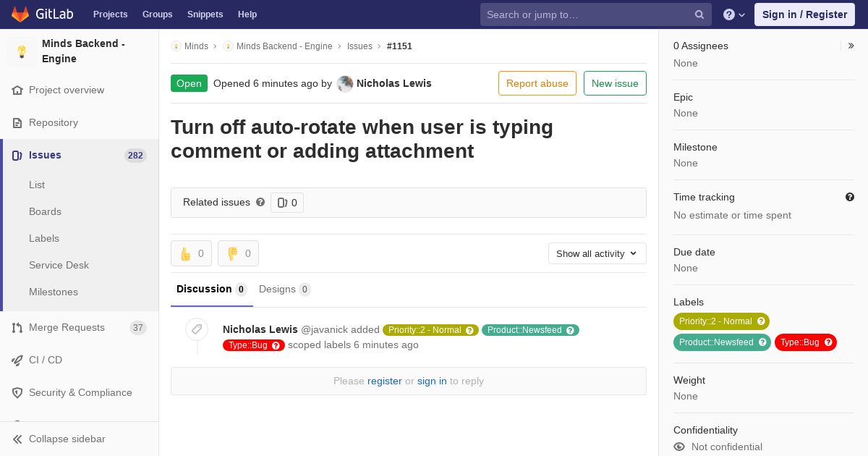Click the Related issues help icon
This screenshot has width=868, height=456.
pos(260,203)
